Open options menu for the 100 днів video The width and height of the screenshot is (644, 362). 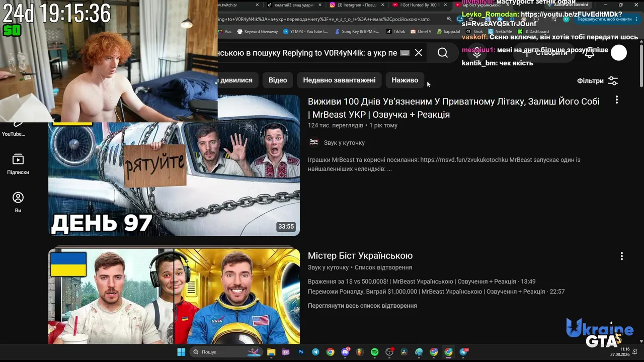[x=616, y=100]
